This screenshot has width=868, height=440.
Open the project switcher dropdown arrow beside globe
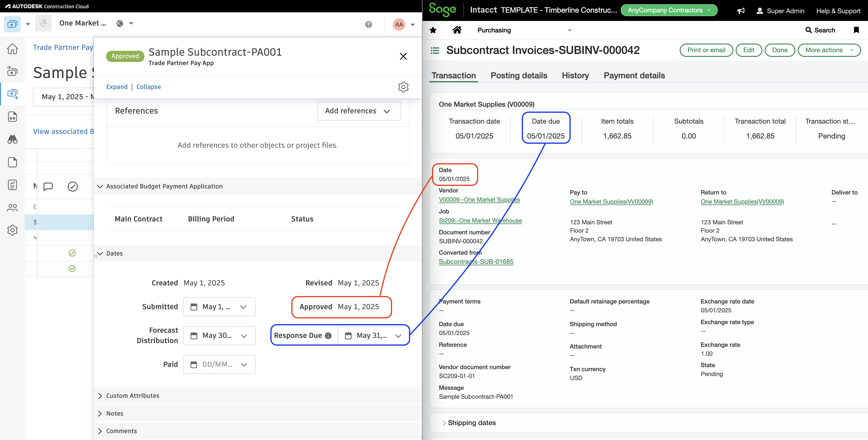131,24
